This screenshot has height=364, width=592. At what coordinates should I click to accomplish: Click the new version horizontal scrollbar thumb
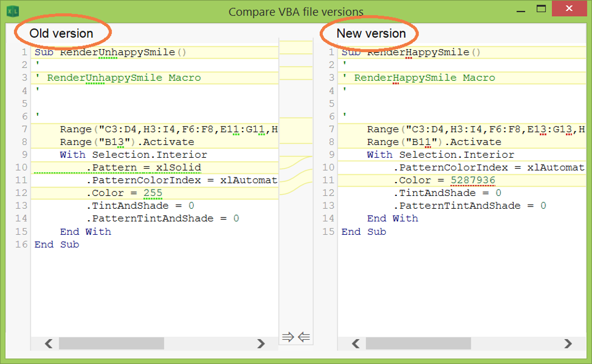coord(418,344)
